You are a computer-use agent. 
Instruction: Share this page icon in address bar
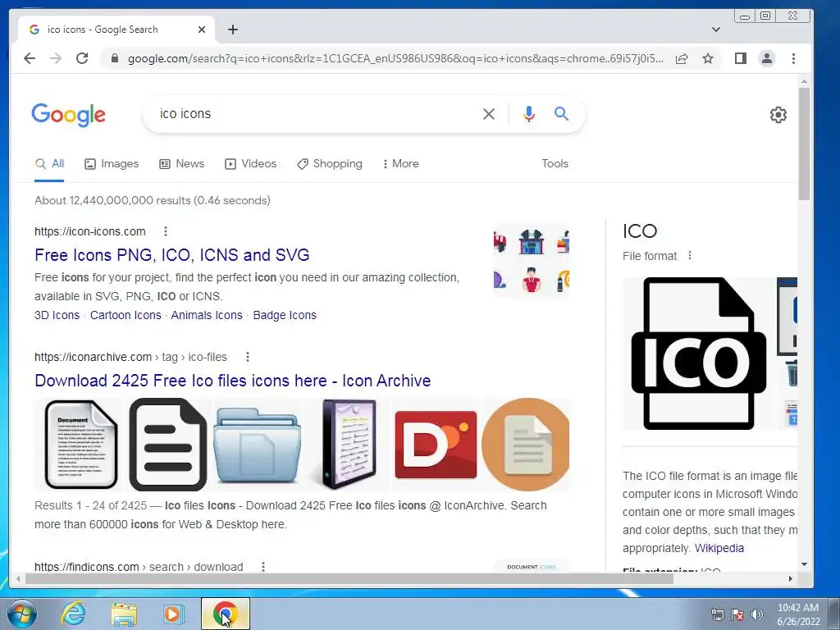point(682,58)
